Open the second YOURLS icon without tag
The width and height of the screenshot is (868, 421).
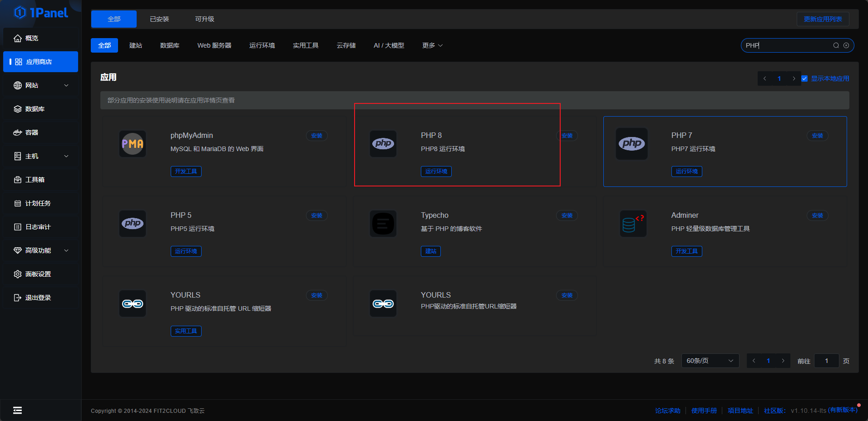click(x=383, y=304)
